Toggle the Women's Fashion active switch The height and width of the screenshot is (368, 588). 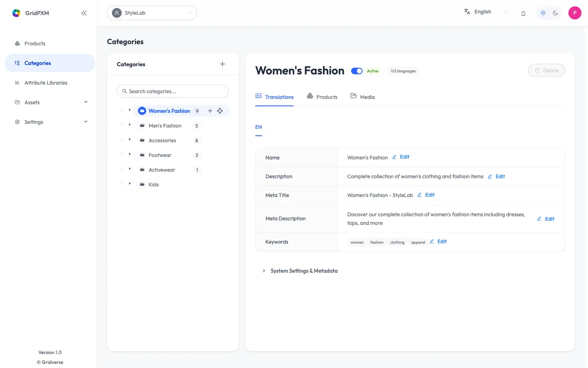(357, 71)
